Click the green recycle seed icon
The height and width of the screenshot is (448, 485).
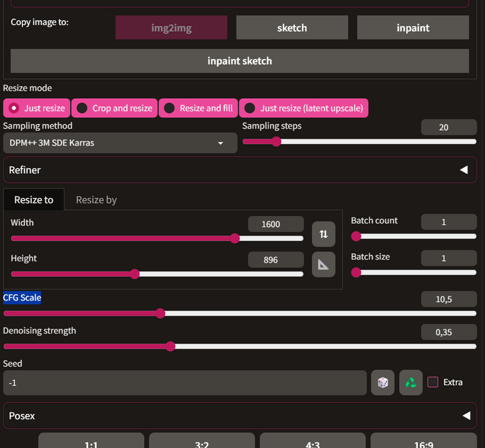pos(411,382)
